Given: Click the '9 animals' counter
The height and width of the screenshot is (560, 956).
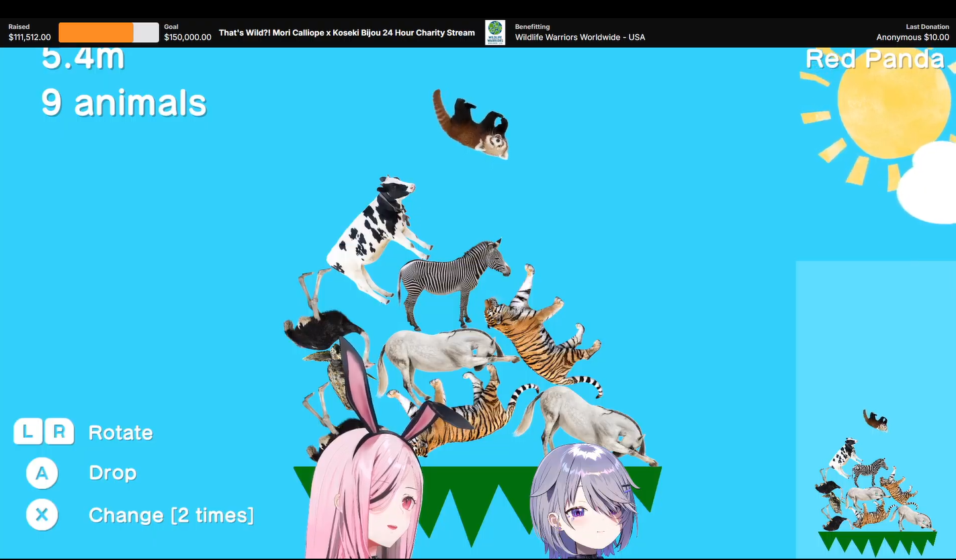Looking at the screenshot, I should pyautogui.click(x=124, y=103).
